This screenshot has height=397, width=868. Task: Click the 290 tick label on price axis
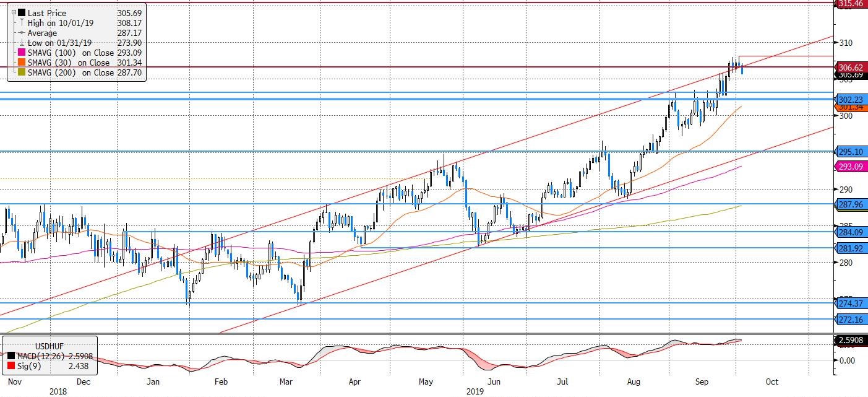point(846,190)
